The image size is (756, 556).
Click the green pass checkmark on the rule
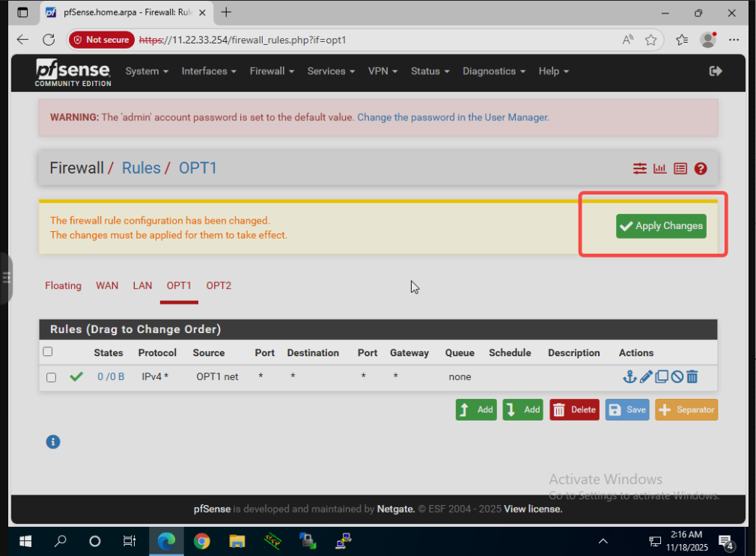click(76, 376)
